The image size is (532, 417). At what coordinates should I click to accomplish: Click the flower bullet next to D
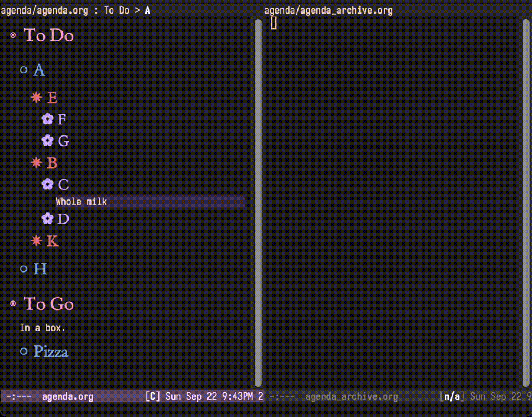click(x=47, y=219)
